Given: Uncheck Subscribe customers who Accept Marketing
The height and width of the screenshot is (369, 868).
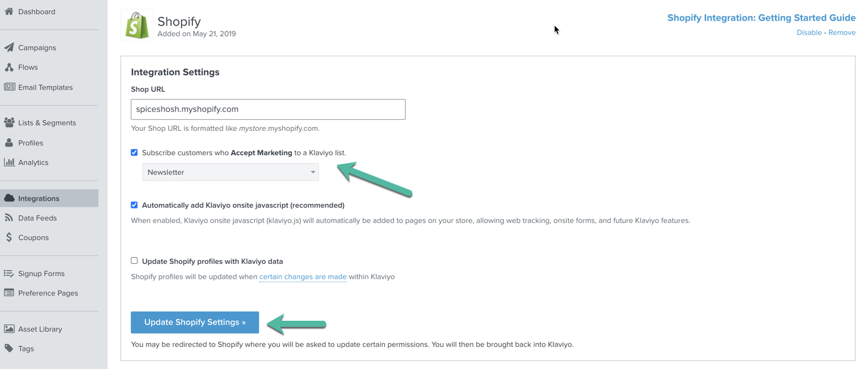Looking at the screenshot, I should (134, 153).
